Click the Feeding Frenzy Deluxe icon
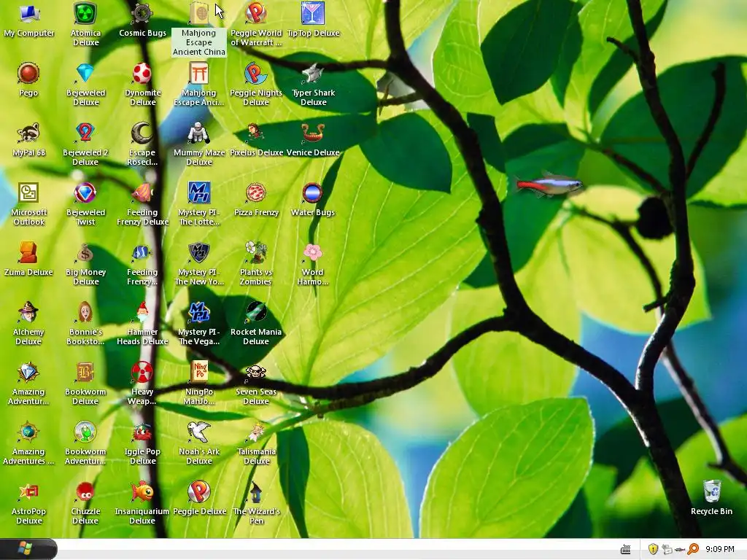 point(142,193)
